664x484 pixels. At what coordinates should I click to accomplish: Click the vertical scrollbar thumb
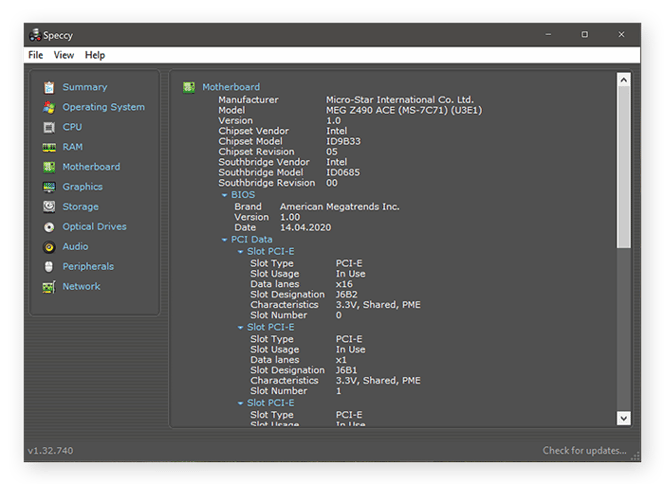point(623,167)
